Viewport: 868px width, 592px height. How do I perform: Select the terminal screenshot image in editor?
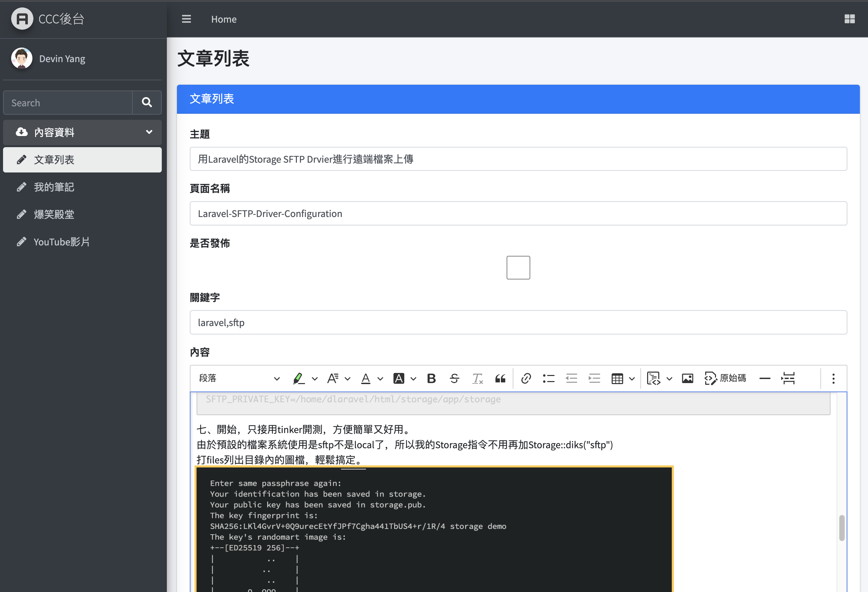[x=434, y=529]
